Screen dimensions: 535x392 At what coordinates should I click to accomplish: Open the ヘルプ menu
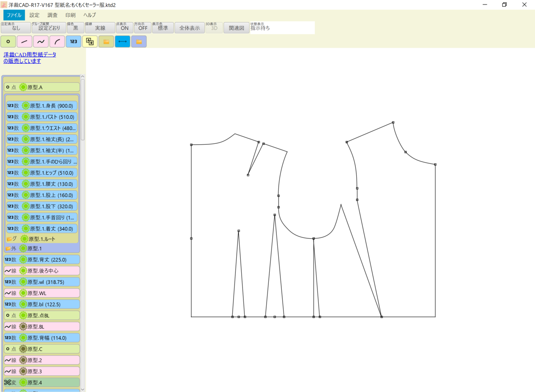coord(90,15)
